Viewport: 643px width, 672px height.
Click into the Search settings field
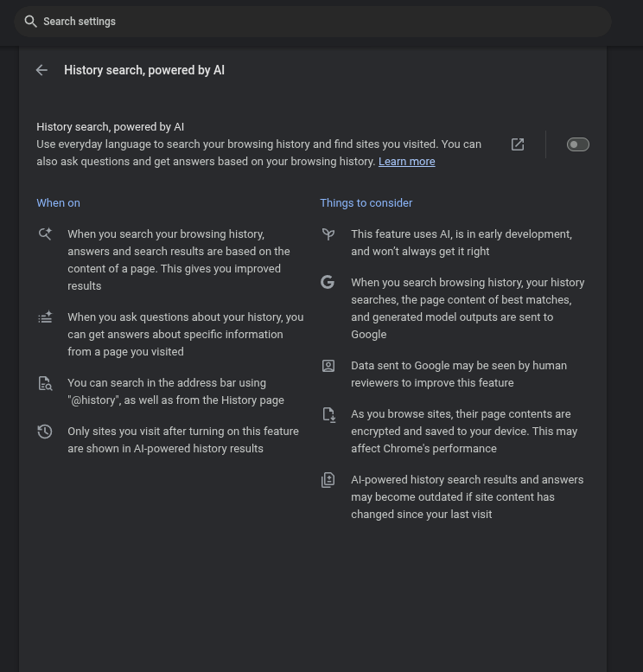[320, 22]
